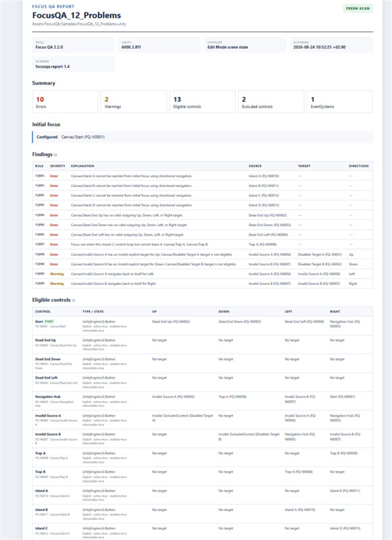
Task: Click Start (FQ-N0001) in Navigation Hub row
Action: [x=343, y=397]
